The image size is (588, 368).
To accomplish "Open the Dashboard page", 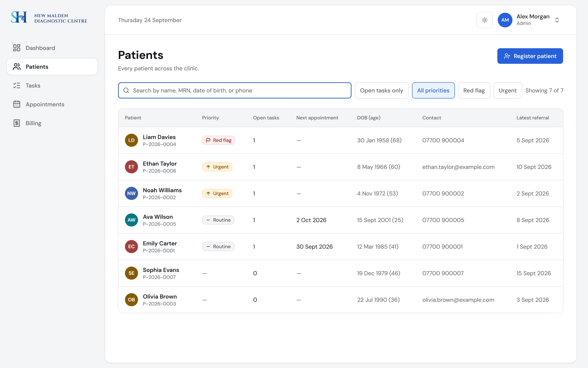I will pos(52,48).
